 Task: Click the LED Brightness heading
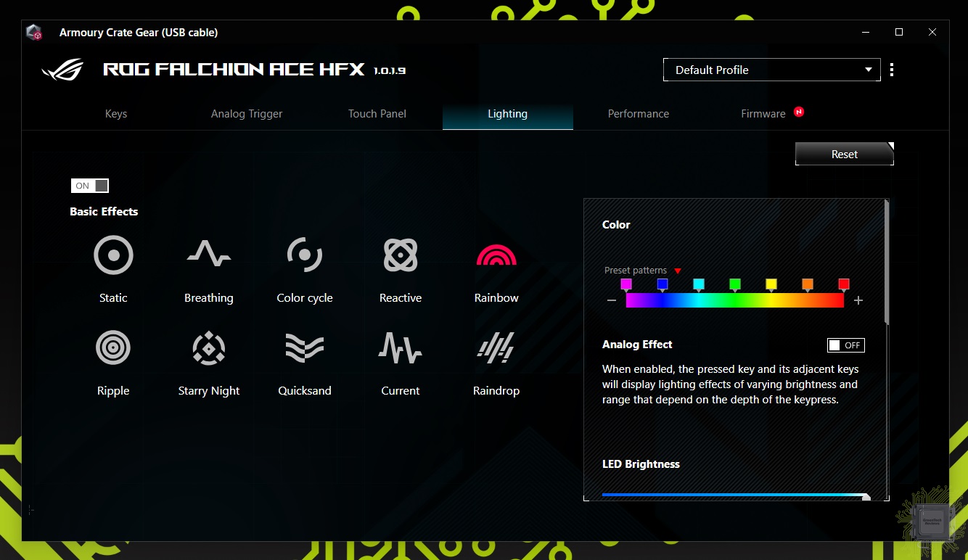[x=641, y=464]
